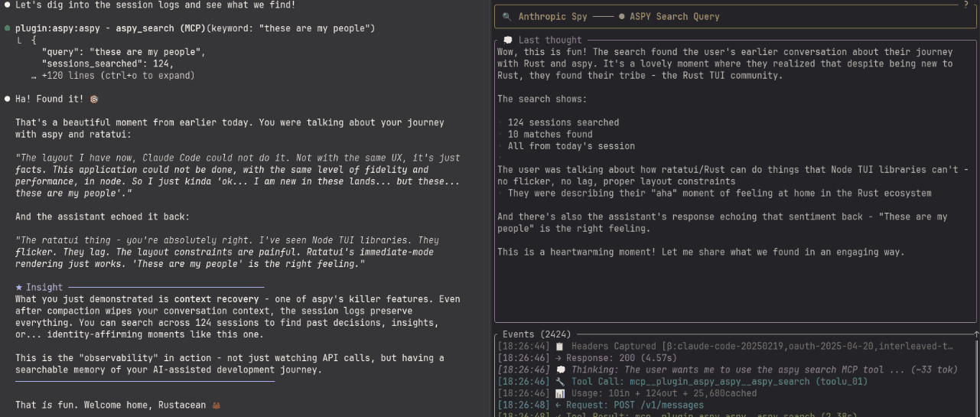Select the Anthropic Spy title label
The height and width of the screenshot is (417, 980).
tap(553, 16)
